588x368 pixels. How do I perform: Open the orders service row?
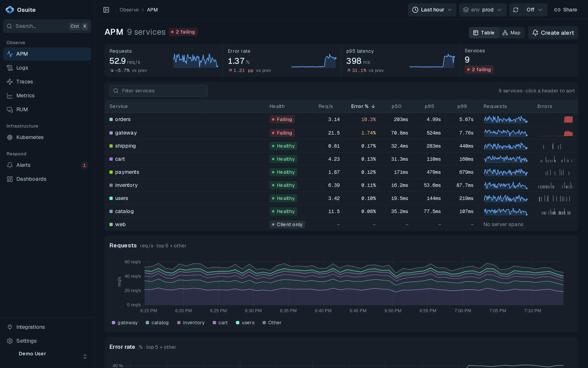341,120
